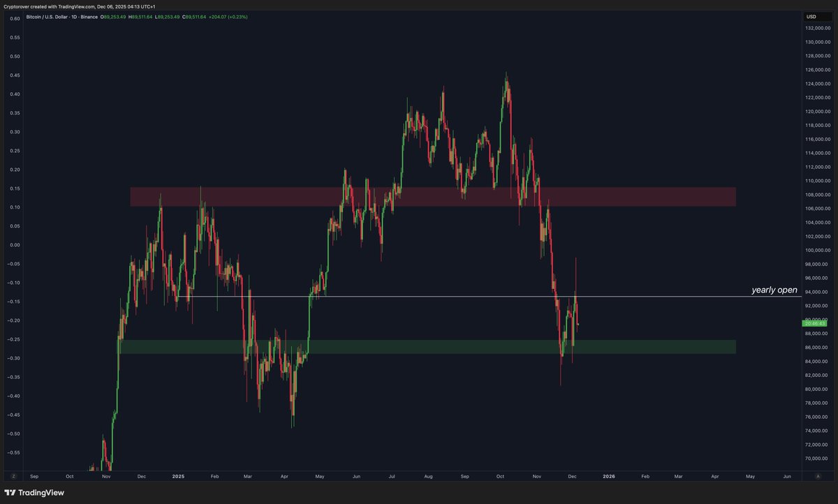Click the Aug label on time axis

coord(428,475)
